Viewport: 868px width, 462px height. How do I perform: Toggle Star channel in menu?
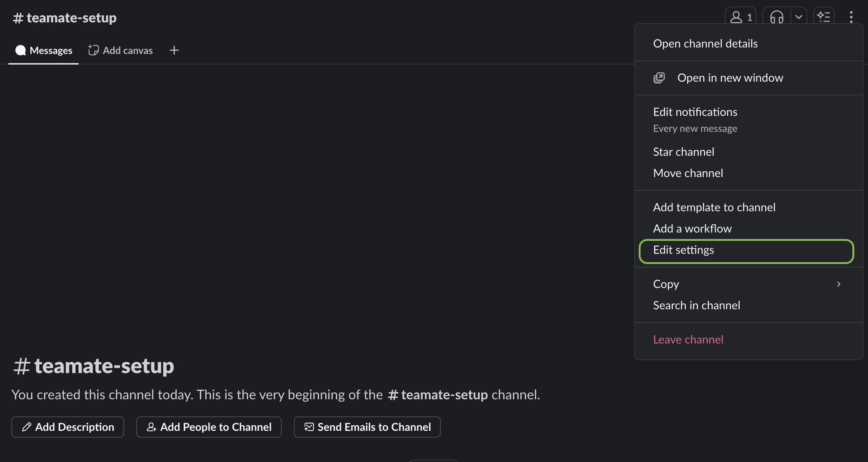click(x=748, y=152)
